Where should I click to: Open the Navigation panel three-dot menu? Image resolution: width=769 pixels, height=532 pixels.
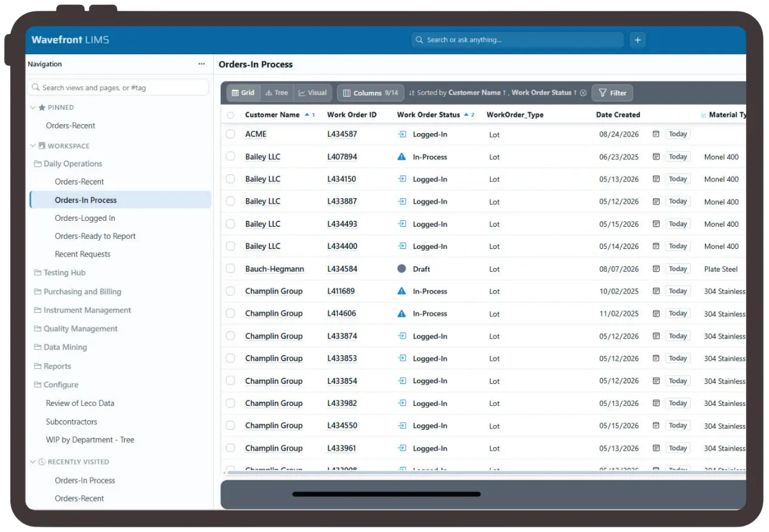click(x=201, y=64)
